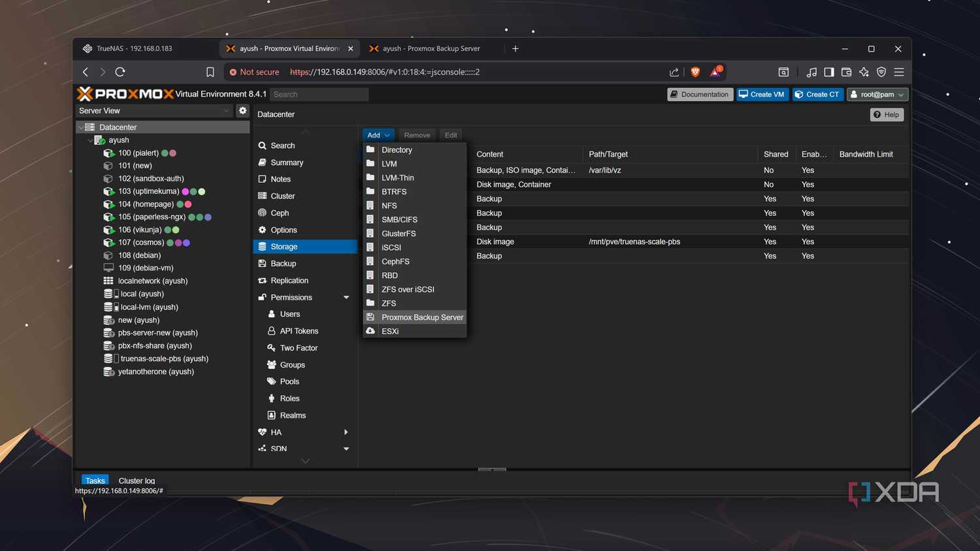
Task: Click the share icon in address bar
Action: [674, 72]
